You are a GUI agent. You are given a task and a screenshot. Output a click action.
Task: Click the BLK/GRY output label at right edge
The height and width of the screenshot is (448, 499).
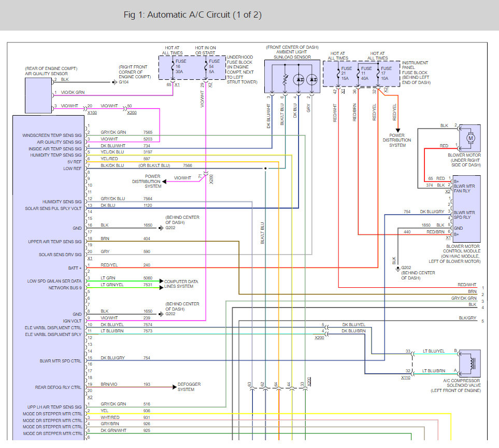(467, 318)
